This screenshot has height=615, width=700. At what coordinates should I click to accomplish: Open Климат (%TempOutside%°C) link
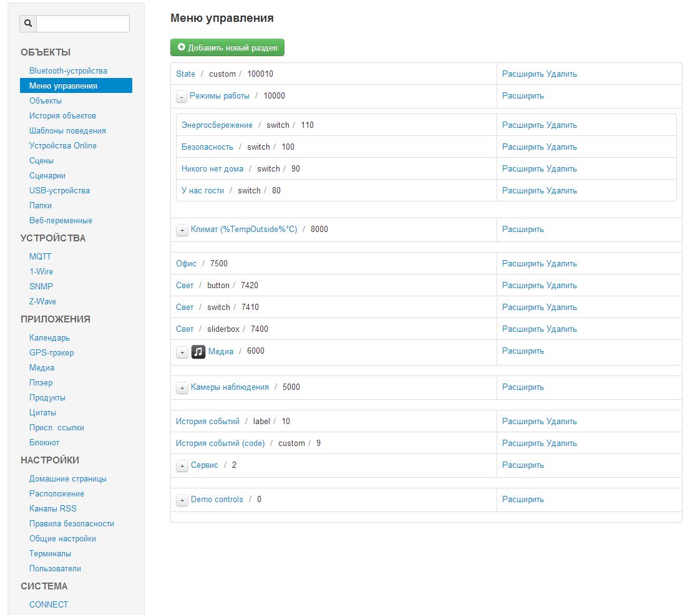click(244, 230)
